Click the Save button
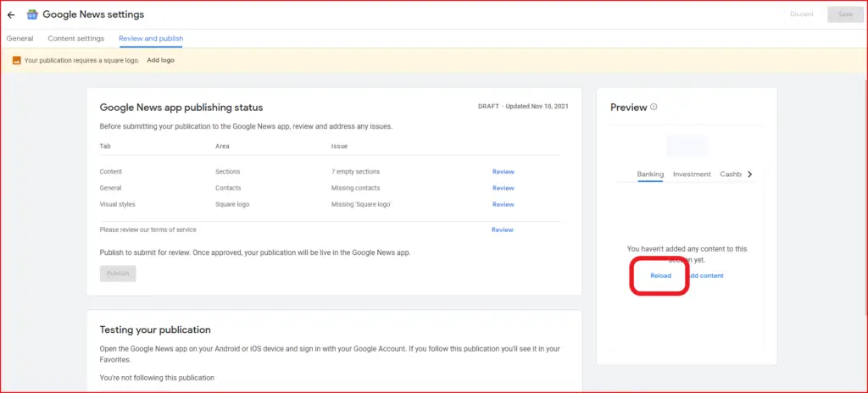This screenshot has height=393, width=868. pyautogui.click(x=845, y=14)
